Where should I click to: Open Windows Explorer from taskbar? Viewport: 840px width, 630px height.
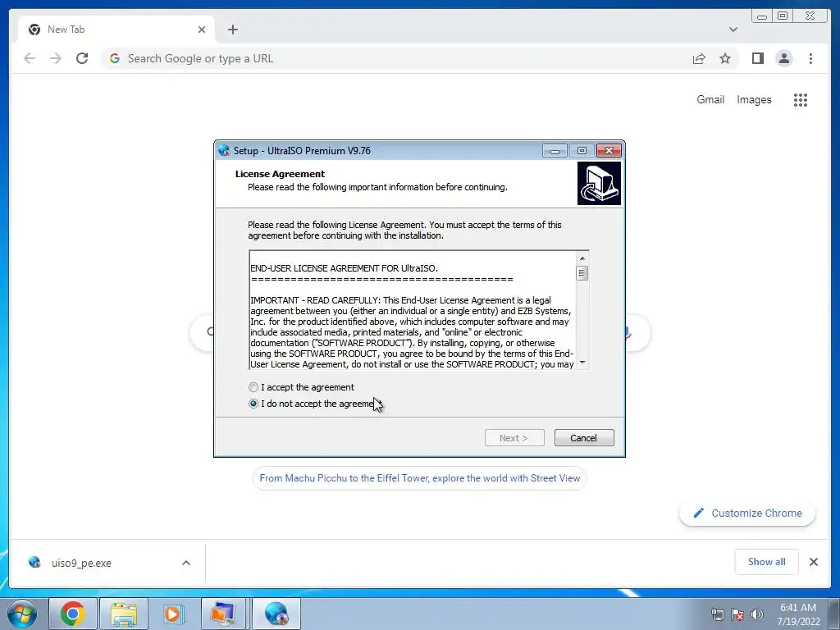pos(124,614)
